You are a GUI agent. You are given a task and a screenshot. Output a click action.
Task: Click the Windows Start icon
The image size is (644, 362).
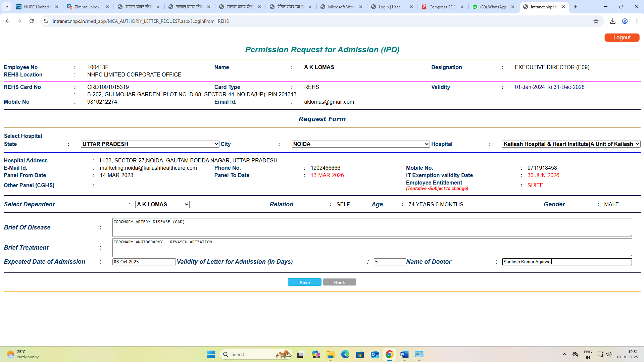pyautogui.click(x=211, y=354)
